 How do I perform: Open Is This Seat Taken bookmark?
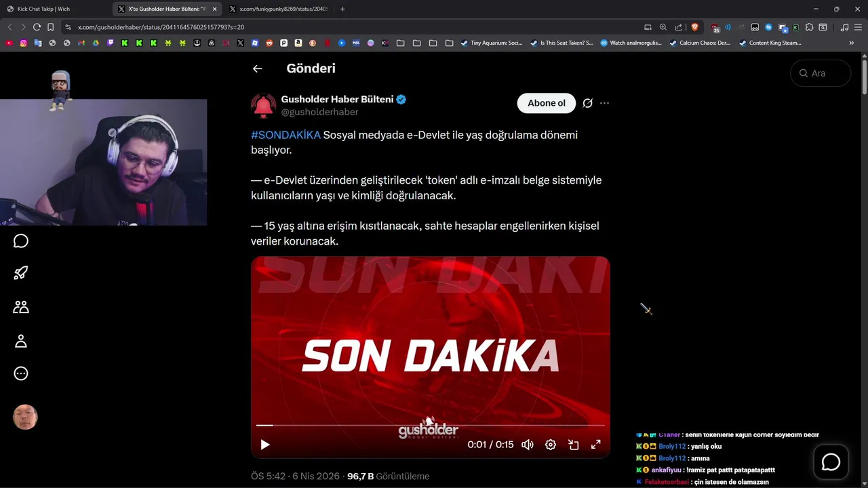[561, 43]
